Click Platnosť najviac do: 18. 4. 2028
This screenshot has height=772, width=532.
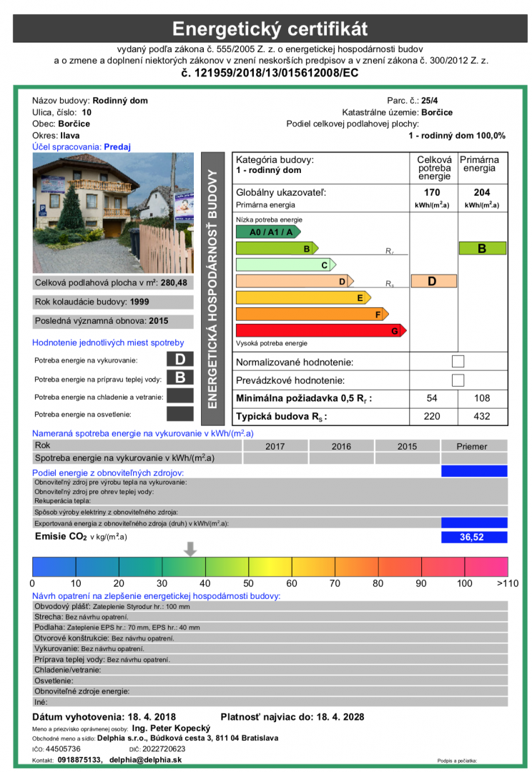pos(292,717)
